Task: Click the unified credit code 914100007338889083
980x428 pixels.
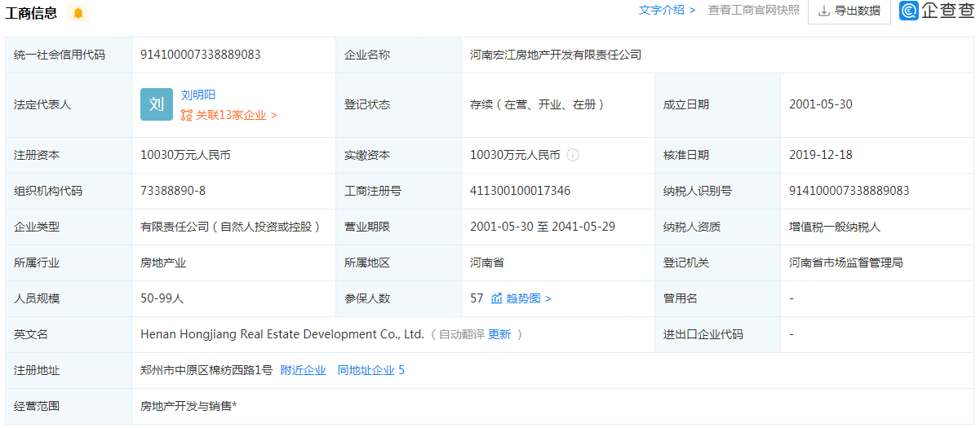Action: click(x=200, y=55)
